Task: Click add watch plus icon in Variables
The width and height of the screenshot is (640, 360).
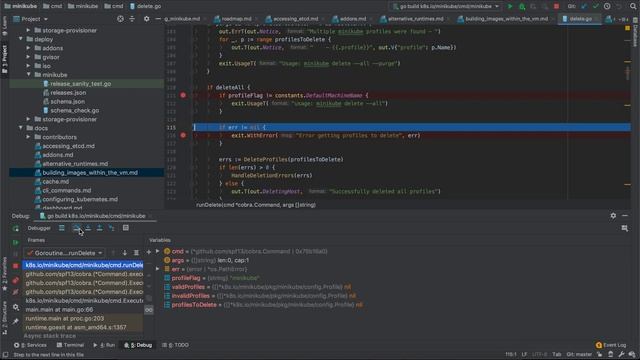Action: (x=149, y=252)
